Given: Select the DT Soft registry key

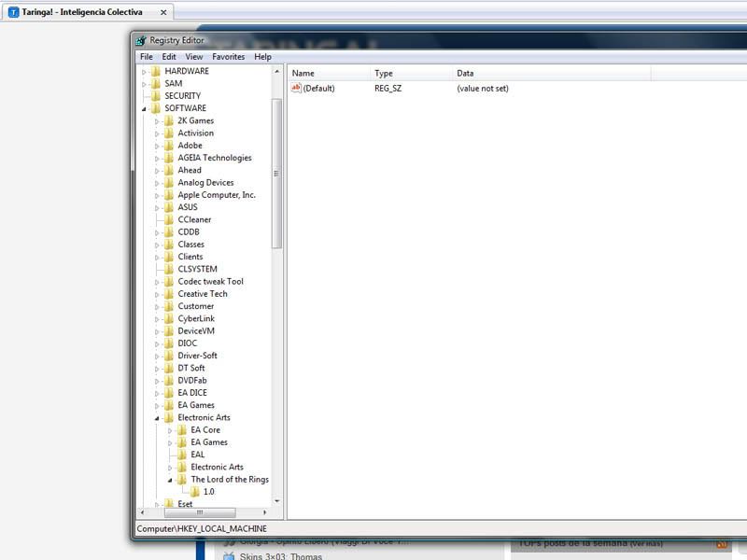Looking at the screenshot, I should click(191, 368).
